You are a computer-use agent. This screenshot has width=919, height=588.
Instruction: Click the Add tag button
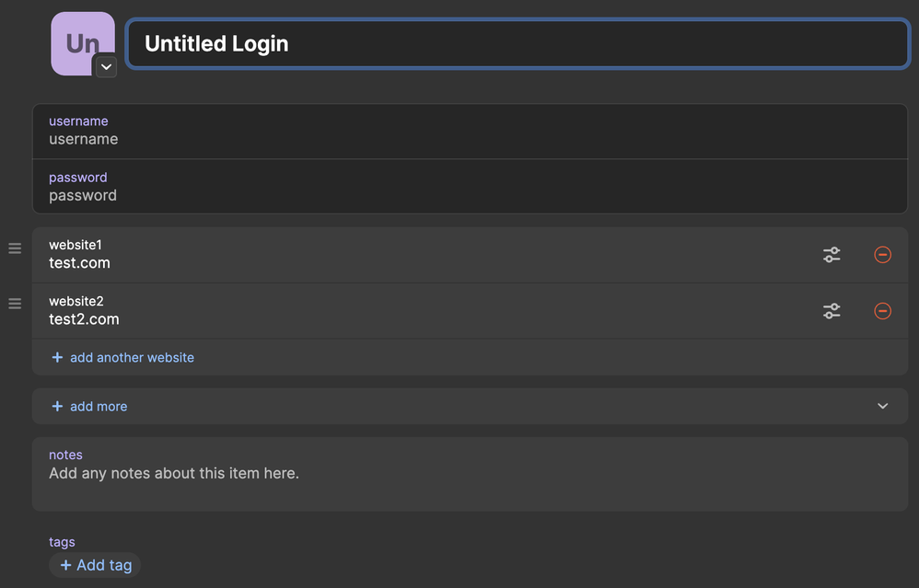click(95, 565)
